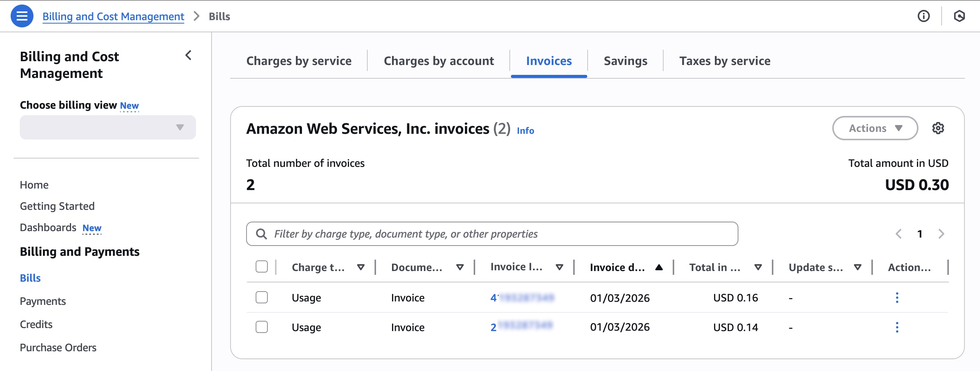Sort by Invoice date column arrow
This screenshot has height=371, width=980.
[x=659, y=267]
